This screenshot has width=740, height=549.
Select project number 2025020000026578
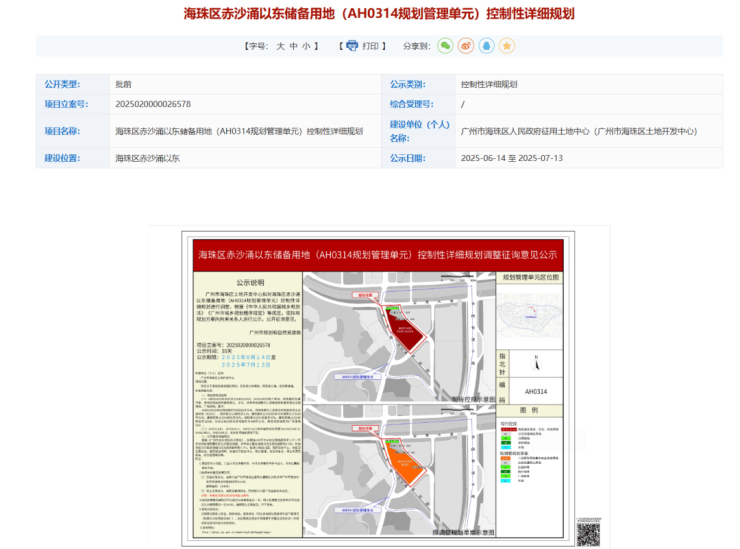153,104
